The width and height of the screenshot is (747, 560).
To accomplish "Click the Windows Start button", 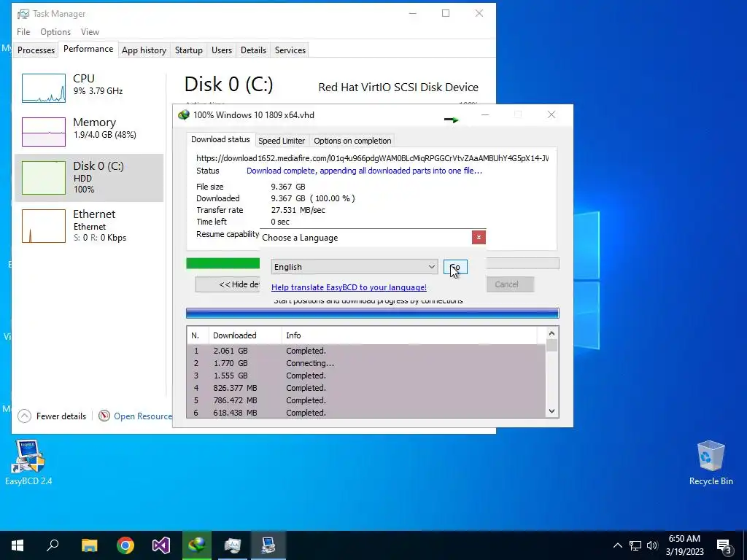I will (18, 545).
